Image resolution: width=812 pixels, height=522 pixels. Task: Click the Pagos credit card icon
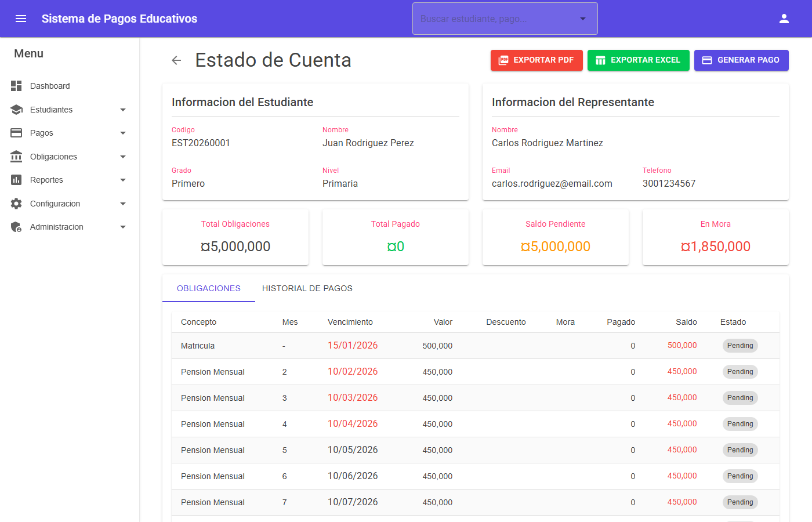pyautogui.click(x=16, y=133)
